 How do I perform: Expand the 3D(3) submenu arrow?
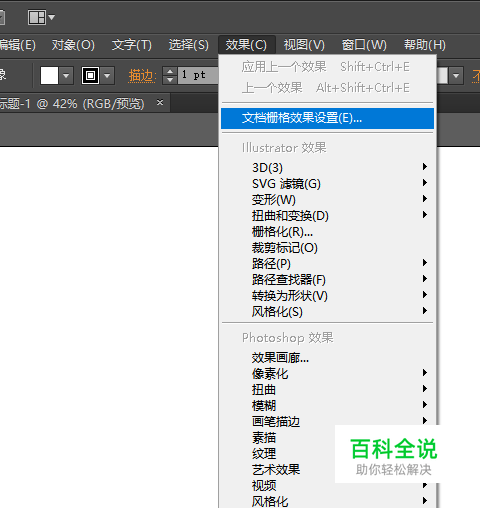pyautogui.click(x=425, y=167)
